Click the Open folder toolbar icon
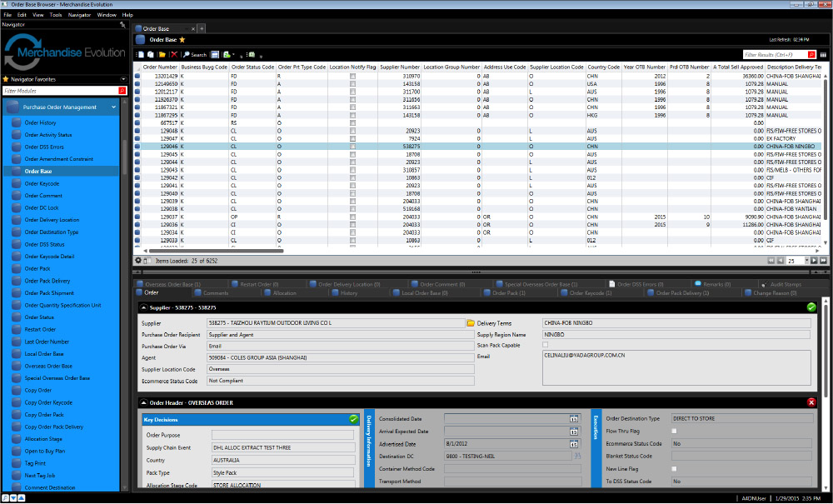The height and width of the screenshot is (504, 833). pos(162,55)
